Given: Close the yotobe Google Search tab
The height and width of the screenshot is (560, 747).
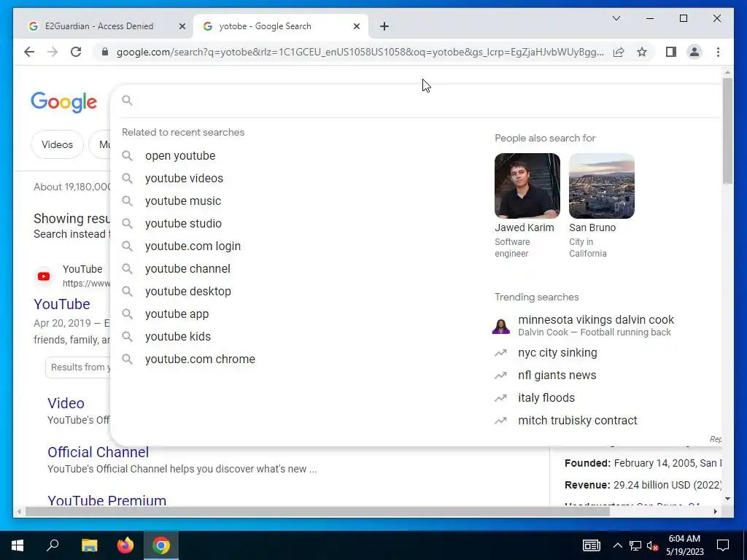Looking at the screenshot, I should [356, 26].
